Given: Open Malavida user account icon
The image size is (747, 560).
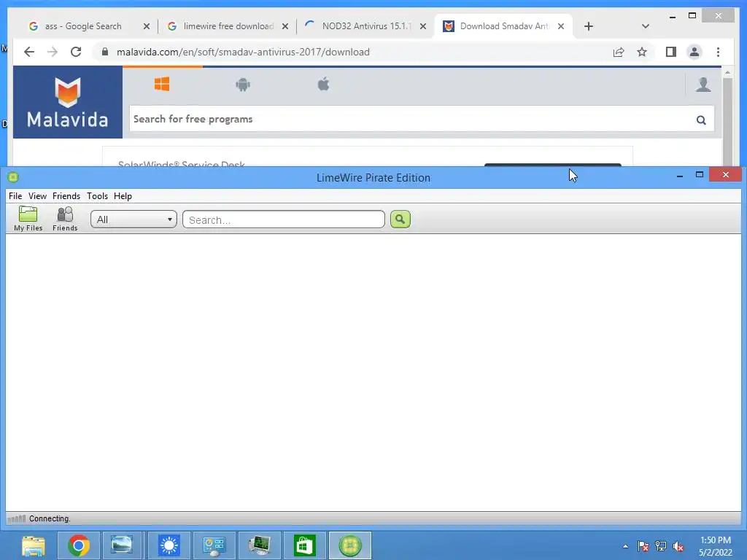Looking at the screenshot, I should tap(703, 85).
